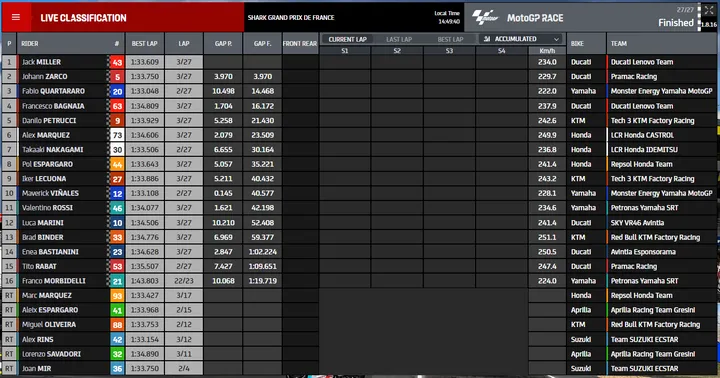Click the SKY VR46 Avintia team
Image resolution: width=720 pixels, height=378 pixels.
coord(637,223)
